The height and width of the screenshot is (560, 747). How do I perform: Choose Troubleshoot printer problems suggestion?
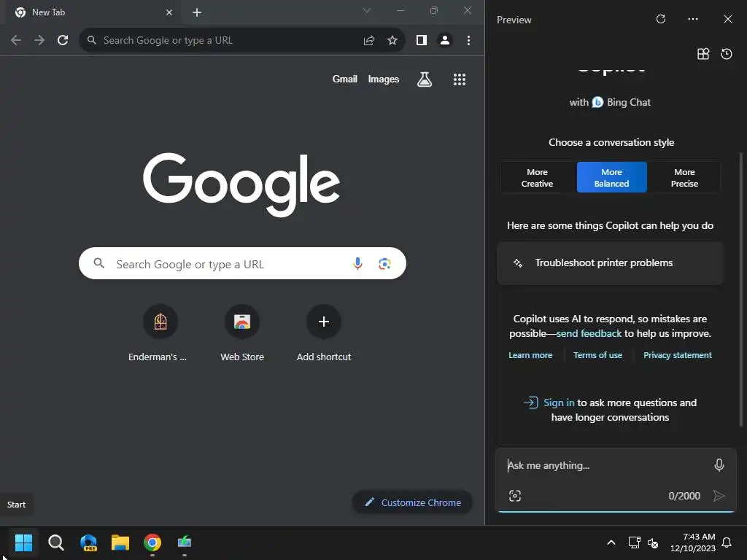pos(610,262)
